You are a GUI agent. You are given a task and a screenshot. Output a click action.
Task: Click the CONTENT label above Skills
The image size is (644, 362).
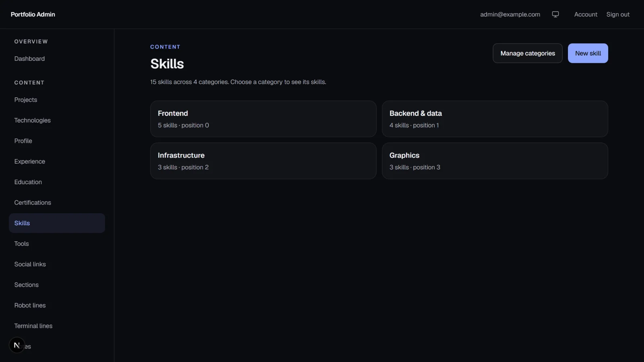(x=165, y=47)
